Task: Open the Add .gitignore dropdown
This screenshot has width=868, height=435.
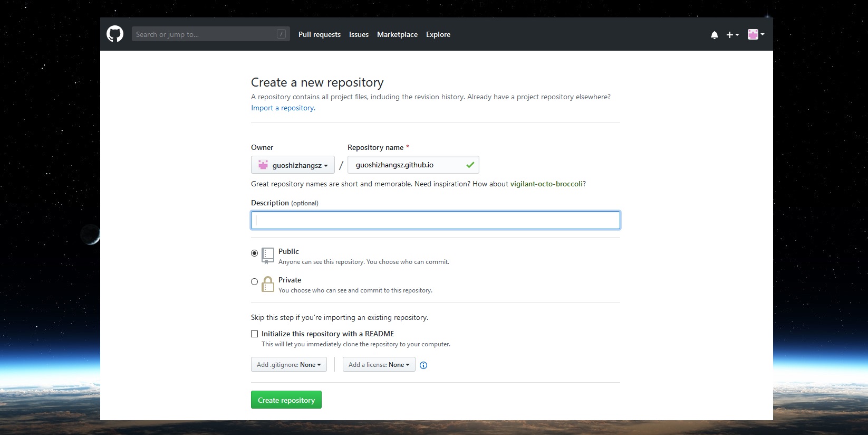Action: click(288, 365)
